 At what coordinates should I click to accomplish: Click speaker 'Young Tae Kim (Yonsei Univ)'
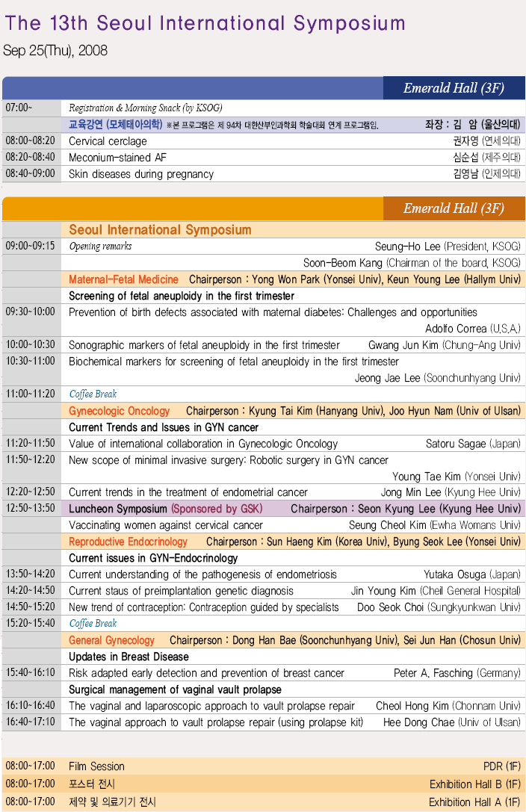coord(457,477)
